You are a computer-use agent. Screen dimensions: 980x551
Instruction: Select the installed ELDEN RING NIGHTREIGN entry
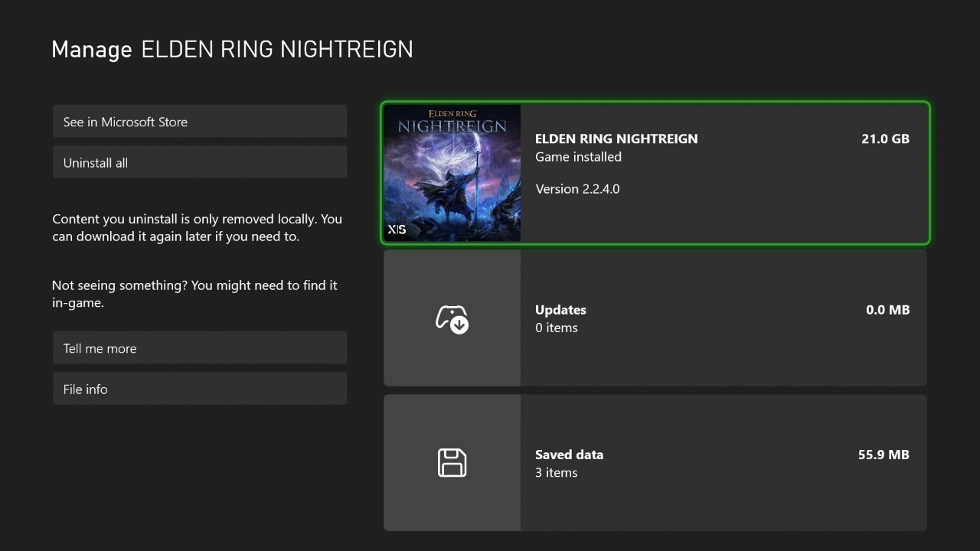(x=655, y=173)
